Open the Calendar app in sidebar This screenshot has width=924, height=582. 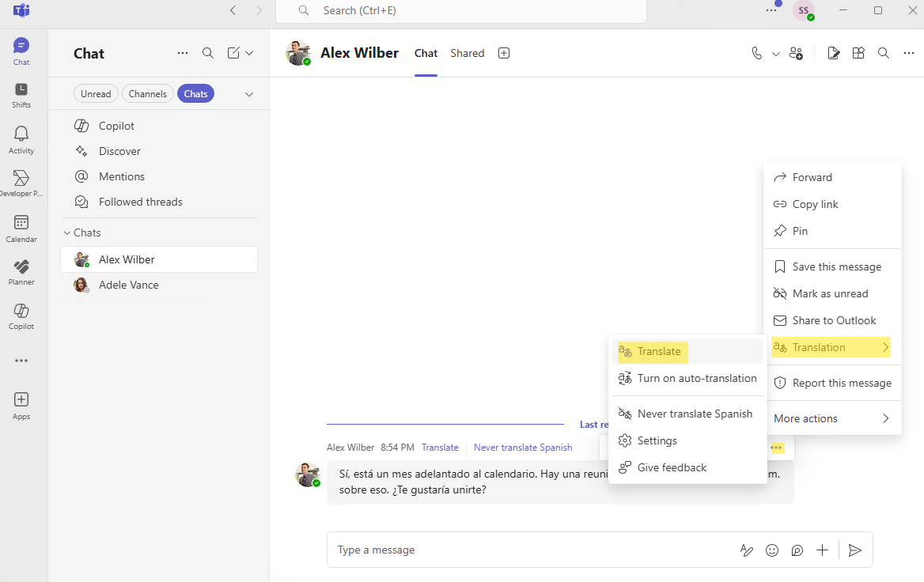[21, 229]
